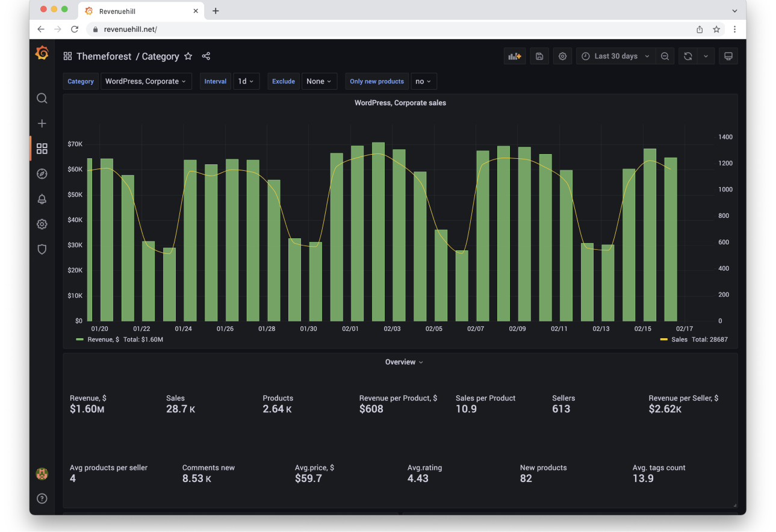
Task: Open the Grafana home logo
Action: point(42,54)
